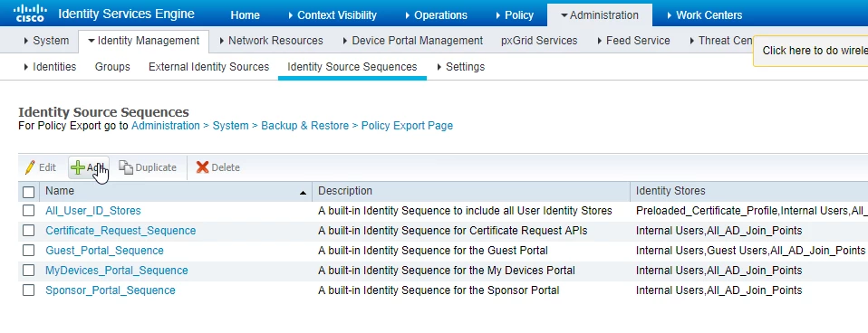Check the Guest_Portal_Sequence row checkbox
Image resolution: width=868 pixels, height=333 pixels.
[x=28, y=250]
